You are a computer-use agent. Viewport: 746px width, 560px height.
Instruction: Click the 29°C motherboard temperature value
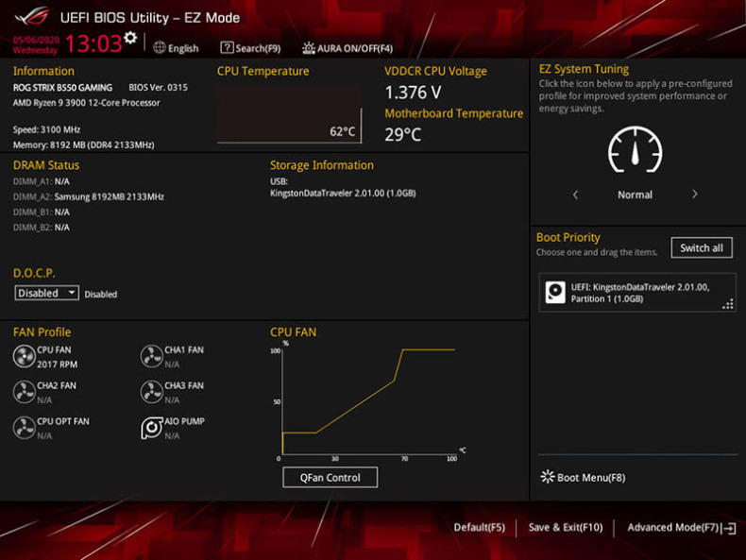point(403,135)
